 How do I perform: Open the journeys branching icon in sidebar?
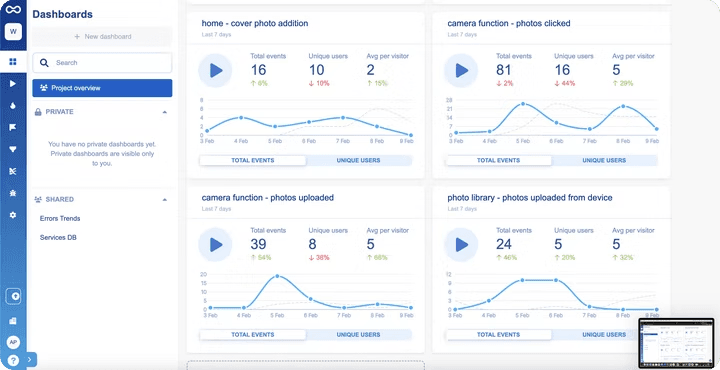pos(13,171)
